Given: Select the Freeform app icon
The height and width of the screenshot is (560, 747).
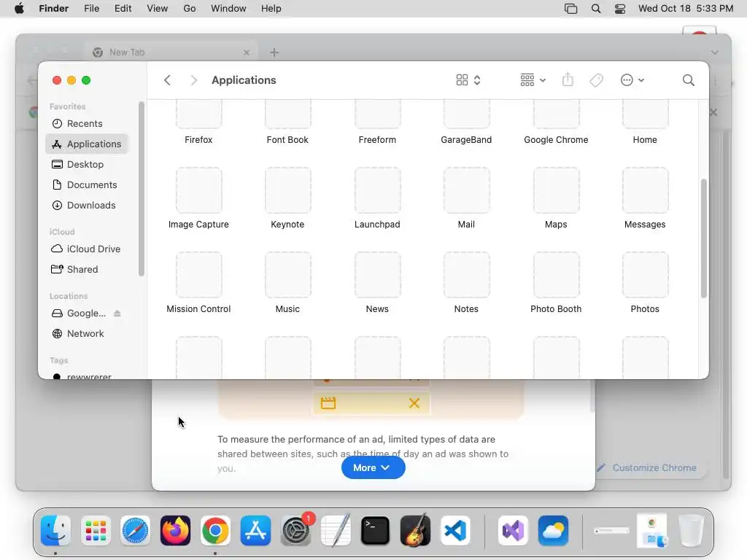Looking at the screenshot, I should [377, 114].
